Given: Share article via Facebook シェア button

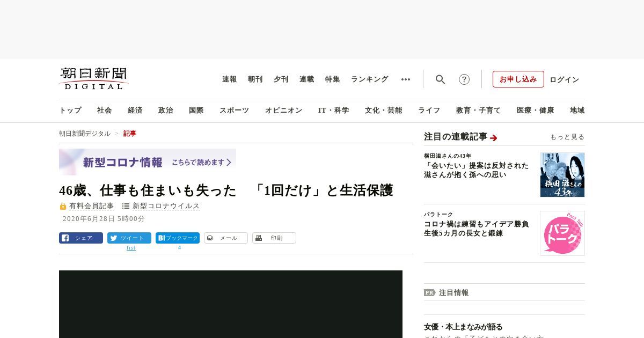Looking at the screenshot, I should coord(81,238).
